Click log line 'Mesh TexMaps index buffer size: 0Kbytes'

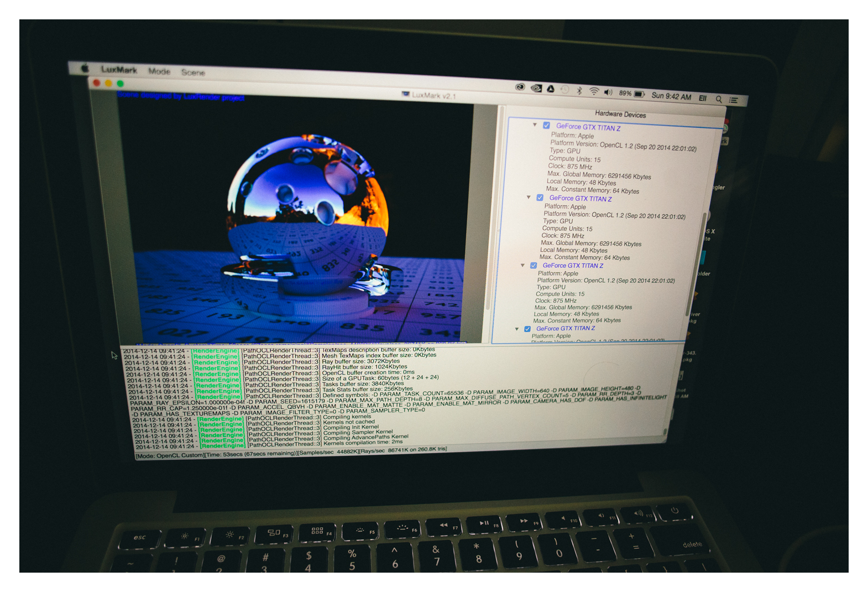click(x=379, y=355)
